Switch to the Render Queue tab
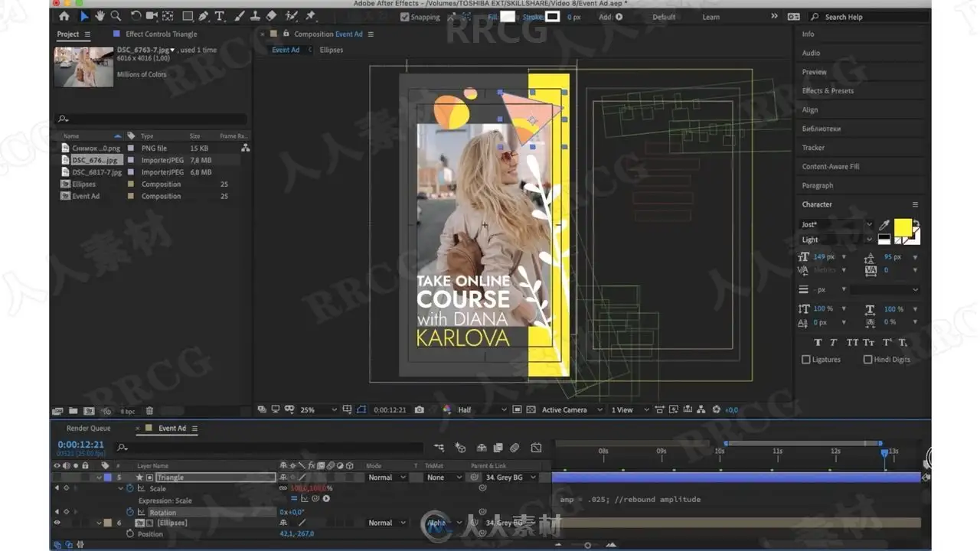This screenshot has width=980, height=551. coord(88,429)
